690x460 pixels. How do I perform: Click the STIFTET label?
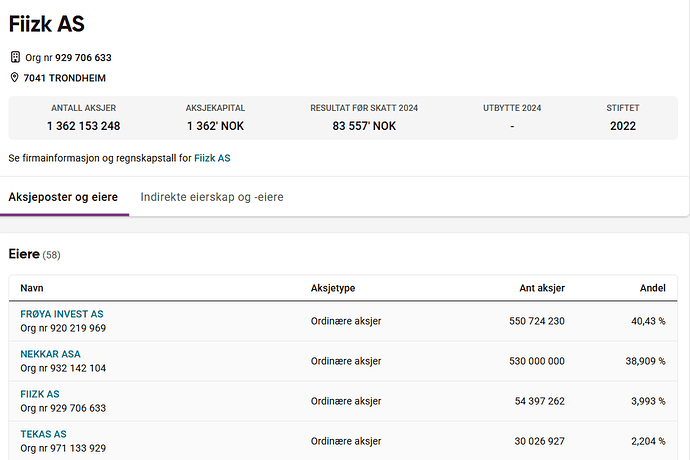coord(623,108)
